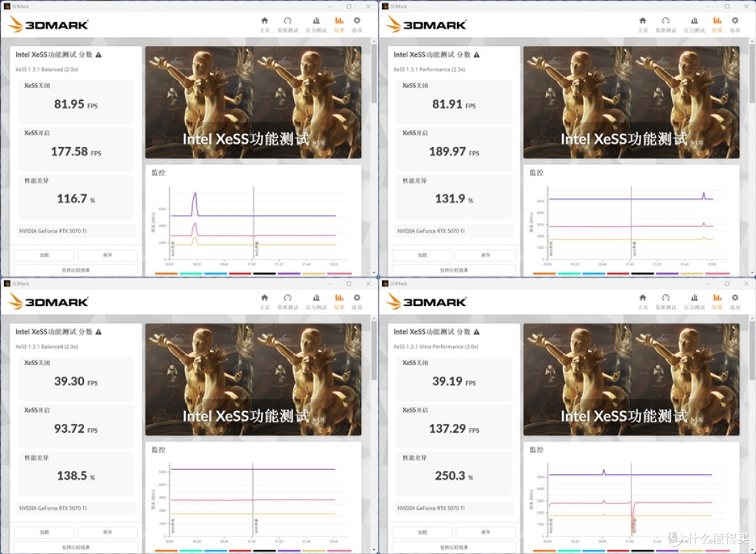Viewport: 756px width, 554px height.
Task: Click Compare Online (在线比较结果) in the 81.95 FPS Balanced window
Action: (76, 270)
